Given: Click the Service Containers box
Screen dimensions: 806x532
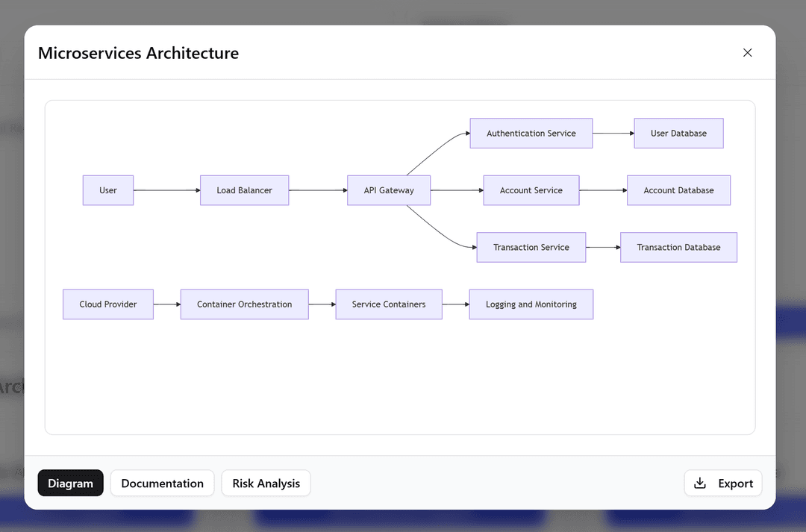Looking at the screenshot, I should [x=388, y=304].
